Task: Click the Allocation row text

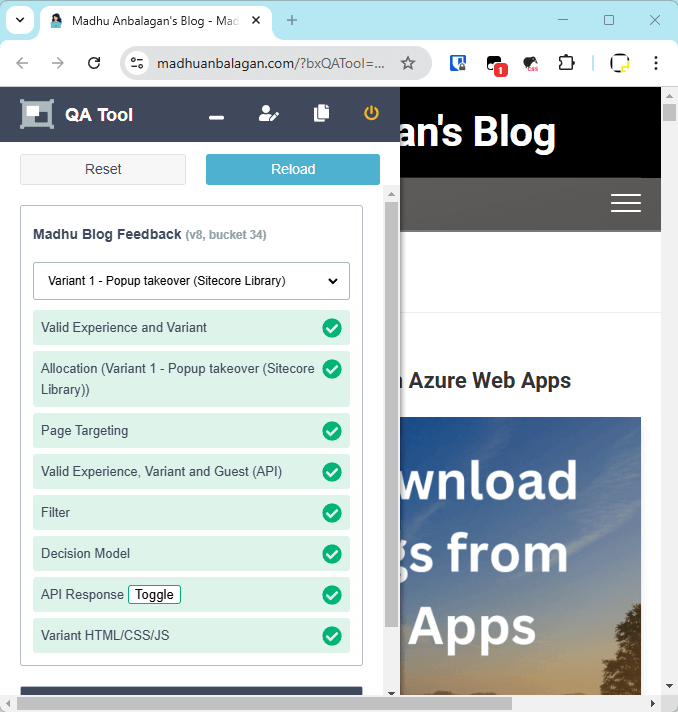Action: (x=178, y=379)
